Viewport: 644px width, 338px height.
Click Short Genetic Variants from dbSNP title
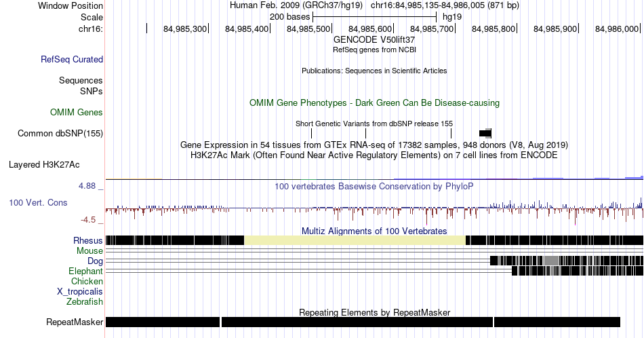pyautogui.click(x=374, y=124)
